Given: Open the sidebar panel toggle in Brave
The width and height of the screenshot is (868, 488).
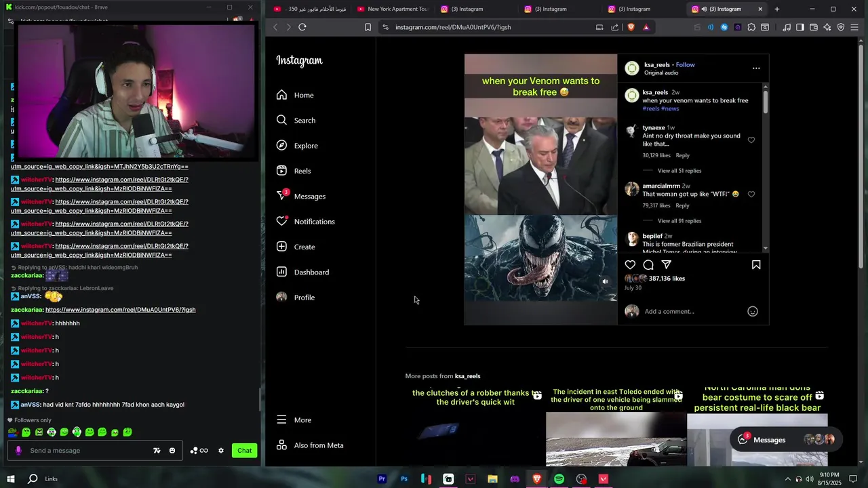Looking at the screenshot, I should click(x=800, y=27).
